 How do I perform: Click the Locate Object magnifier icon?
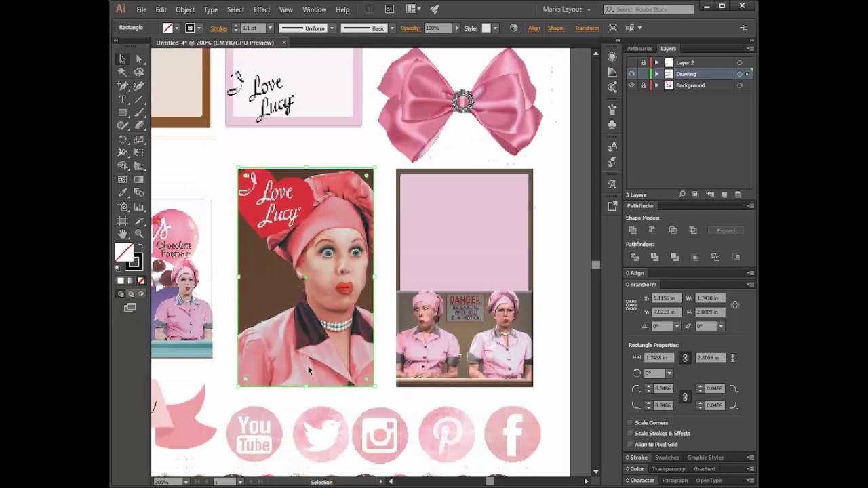(682, 195)
